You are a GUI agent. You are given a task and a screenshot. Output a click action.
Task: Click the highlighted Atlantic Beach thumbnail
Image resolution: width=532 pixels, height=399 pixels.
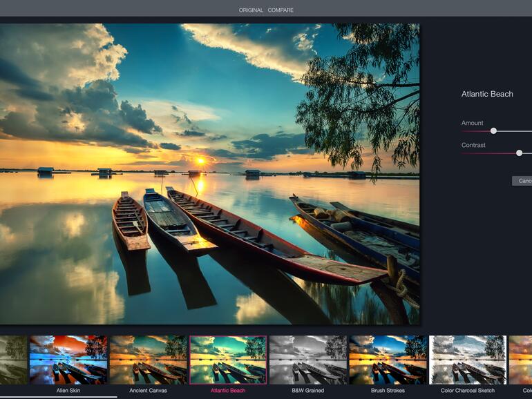click(228, 360)
